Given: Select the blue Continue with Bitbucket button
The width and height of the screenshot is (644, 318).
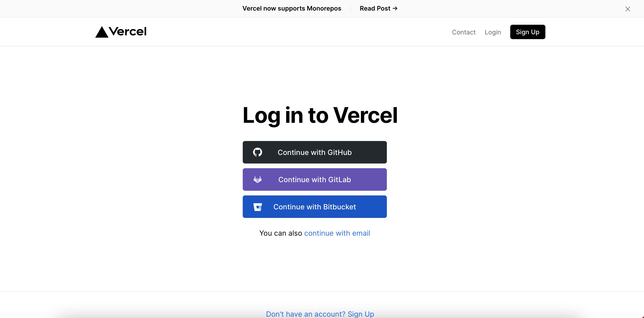Looking at the screenshot, I should [x=315, y=207].
